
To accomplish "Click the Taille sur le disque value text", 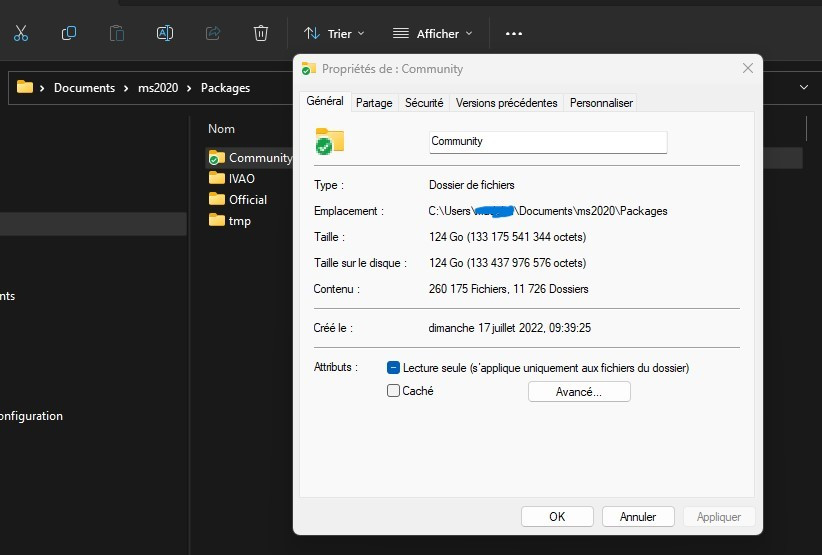I will tap(507, 263).
